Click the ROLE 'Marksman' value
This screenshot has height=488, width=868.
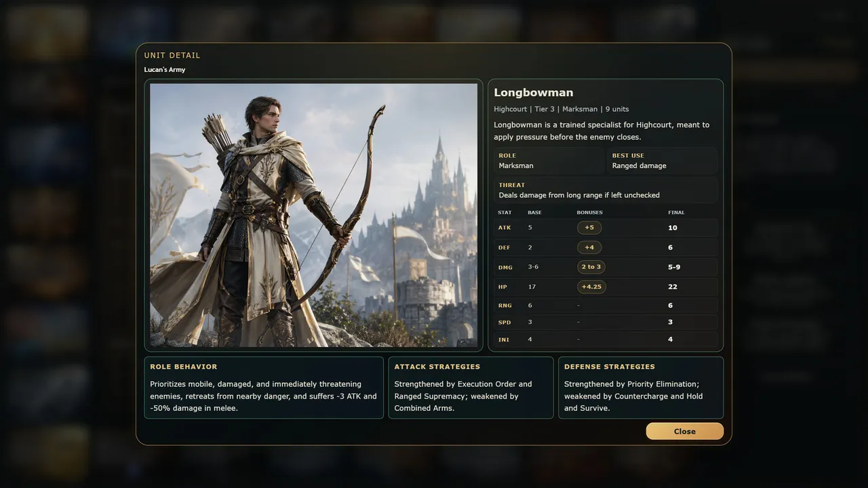[516, 165]
